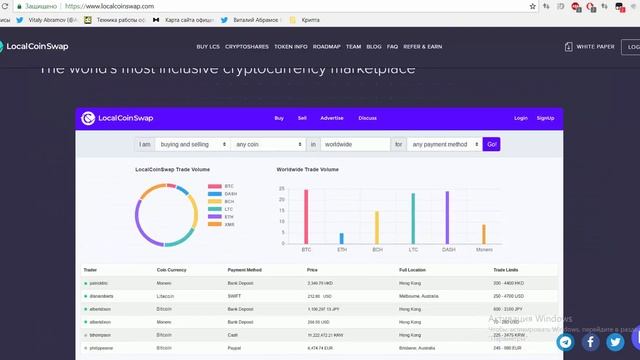The image size is (640, 360).
Task: Open BUY LCS in the site navigation
Action: tap(208, 47)
